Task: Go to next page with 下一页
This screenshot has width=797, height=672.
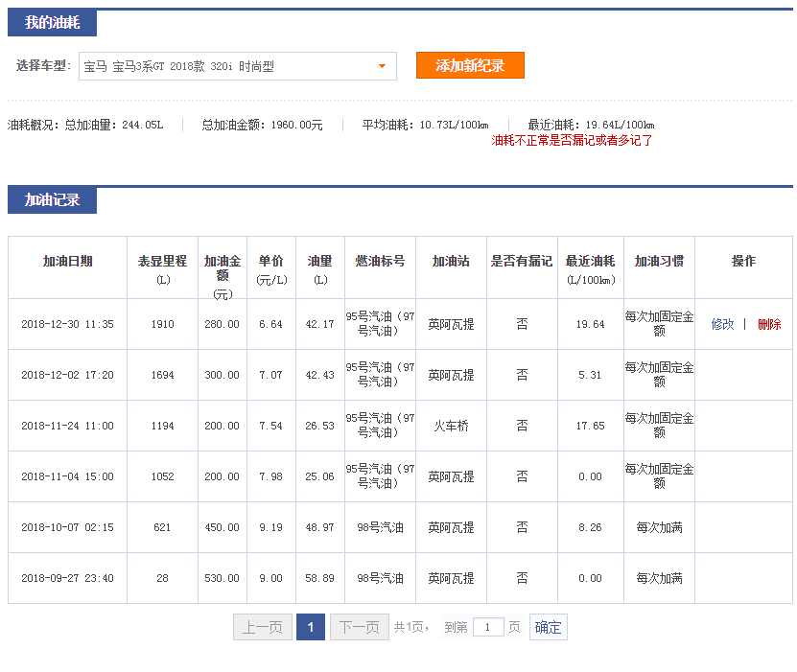Action: coord(360,628)
